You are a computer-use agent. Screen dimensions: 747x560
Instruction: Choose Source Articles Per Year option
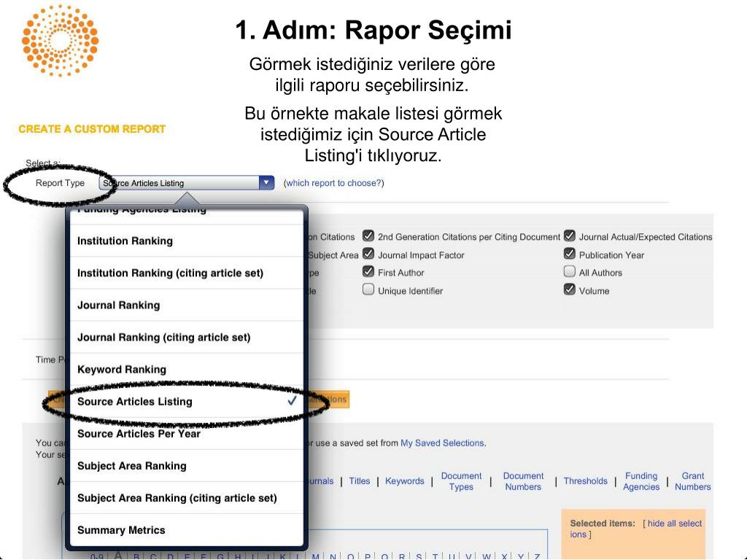[x=187, y=434]
